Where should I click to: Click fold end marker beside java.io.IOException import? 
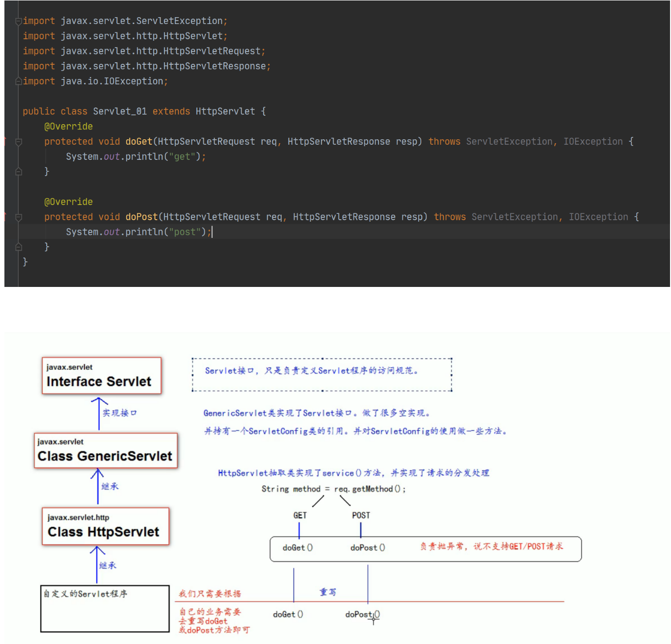(x=18, y=81)
